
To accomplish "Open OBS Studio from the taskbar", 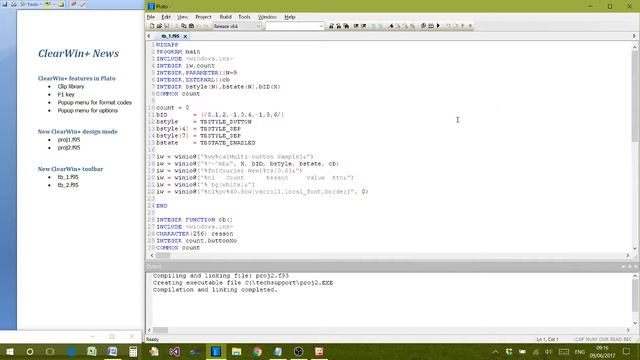I will click(298, 351).
